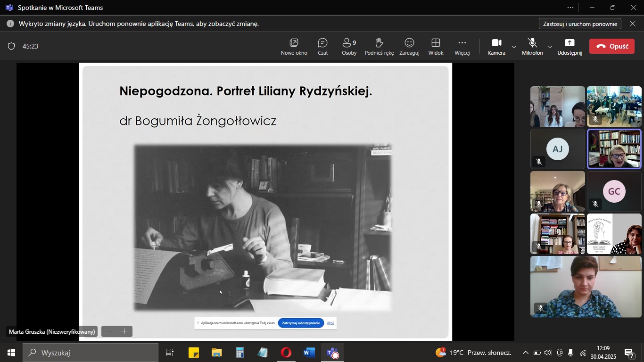Zoom in shared content with plus button
The image size is (644, 362).
tap(124, 331)
